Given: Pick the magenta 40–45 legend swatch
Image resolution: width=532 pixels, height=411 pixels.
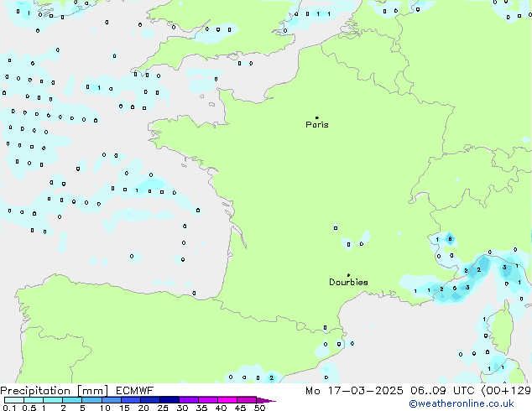Looking at the screenshot, I should (x=227, y=400).
